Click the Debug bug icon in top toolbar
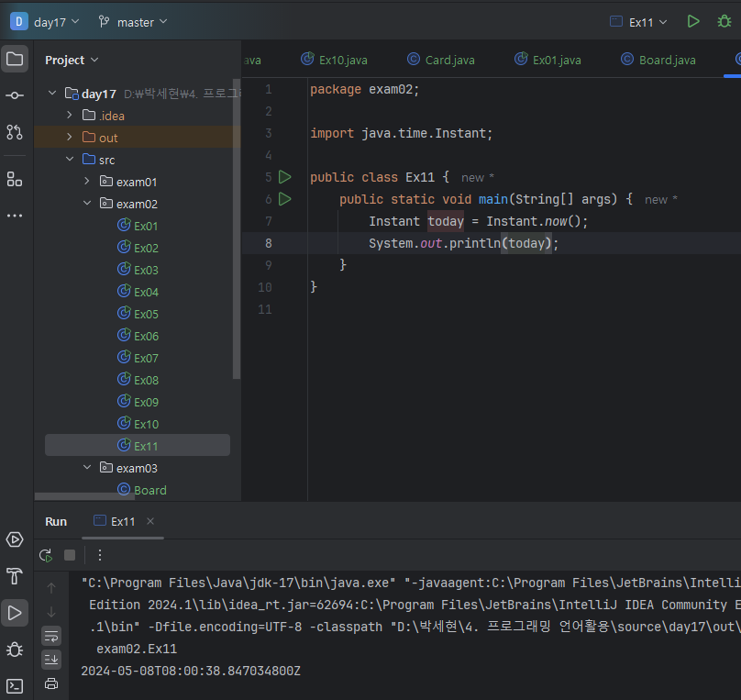Viewport: 741px width, 700px height. click(724, 21)
